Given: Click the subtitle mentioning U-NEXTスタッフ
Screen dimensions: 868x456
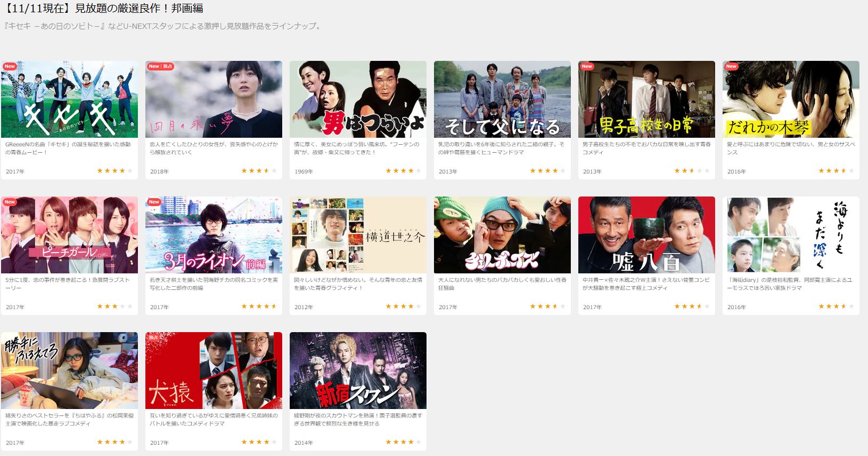Looking at the screenshot, I should pos(163,26).
